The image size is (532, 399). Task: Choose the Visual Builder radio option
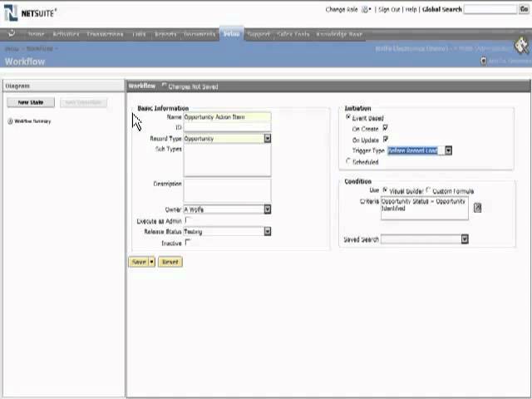(385, 190)
